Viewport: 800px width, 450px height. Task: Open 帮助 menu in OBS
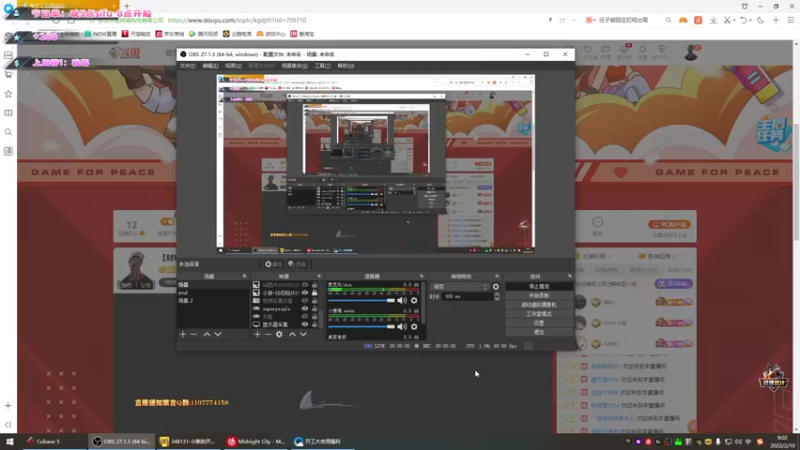345,66
